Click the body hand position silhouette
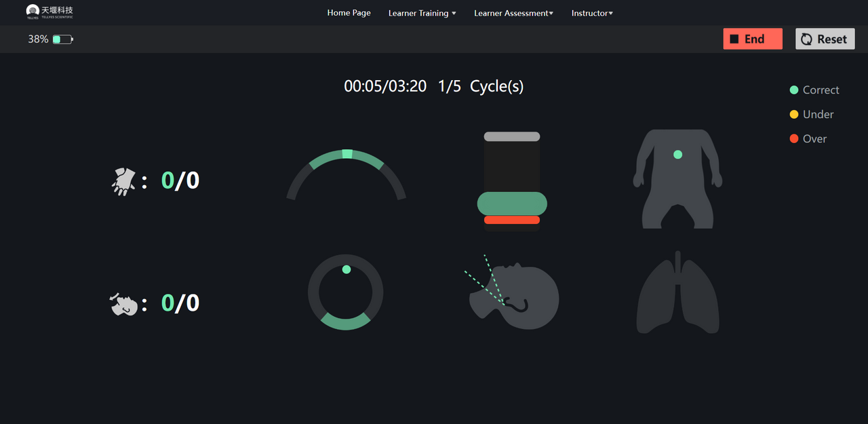This screenshot has width=868, height=424. click(x=677, y=179)
